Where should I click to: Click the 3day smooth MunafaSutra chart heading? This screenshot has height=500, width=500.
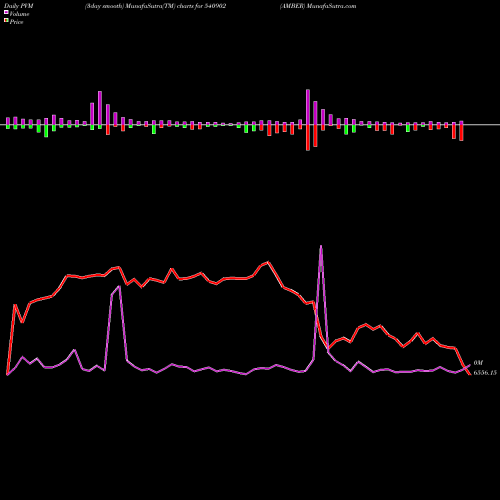156,6
